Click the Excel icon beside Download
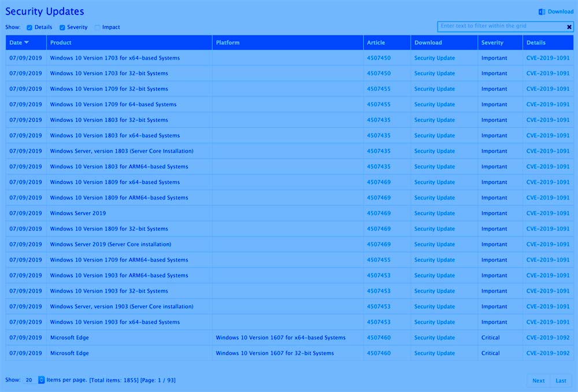The width and height of the screenshot is (578, 392). click(x=542, y=12)
